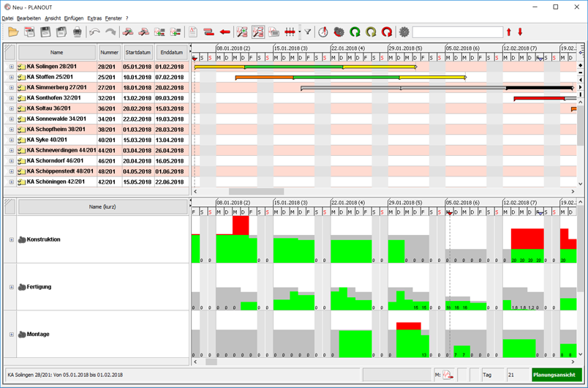
Task: Undo with the left curved arrow
Action: coord(94,32)
